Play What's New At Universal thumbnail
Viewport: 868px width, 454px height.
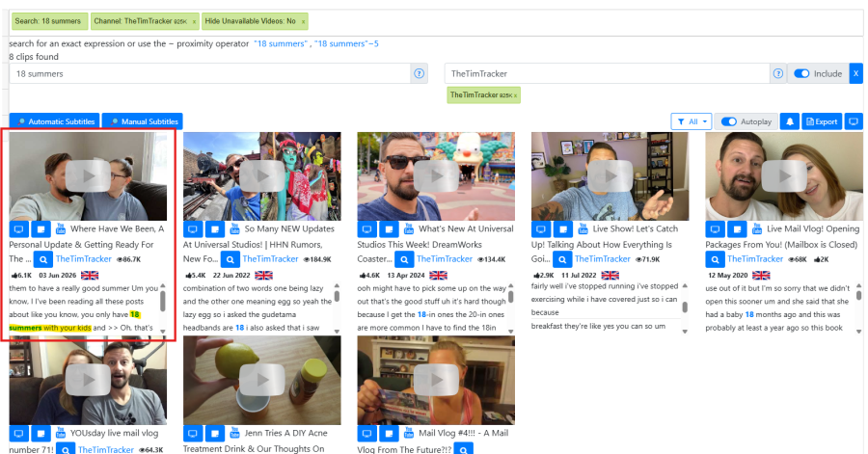436,176
